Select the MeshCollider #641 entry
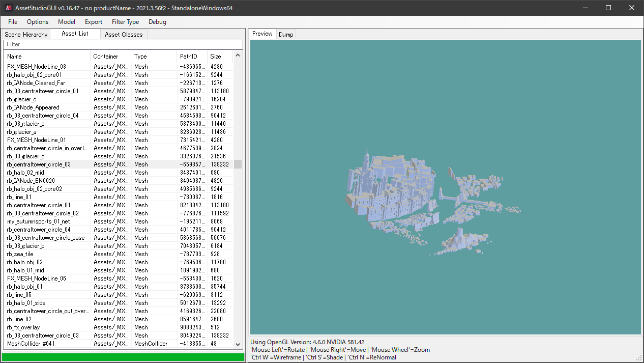The width and height of the screenshot is (644, 363). [x=31, y=344]
